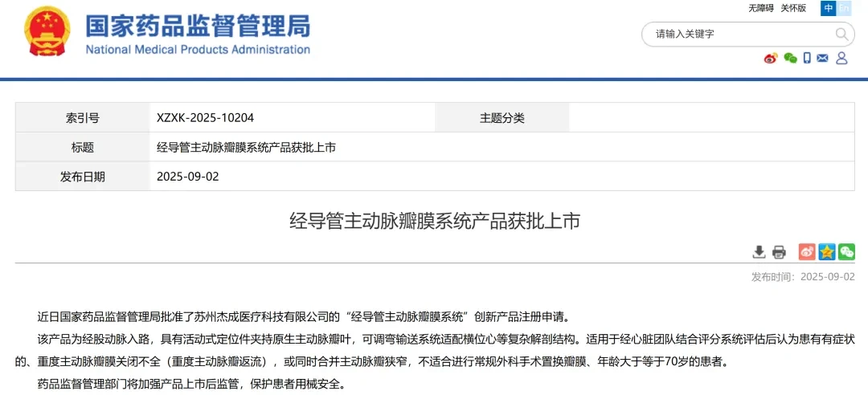Click the 国家药品监督管理局 site title
Viewport: 868px width, 395px height.
coord(198,25)
